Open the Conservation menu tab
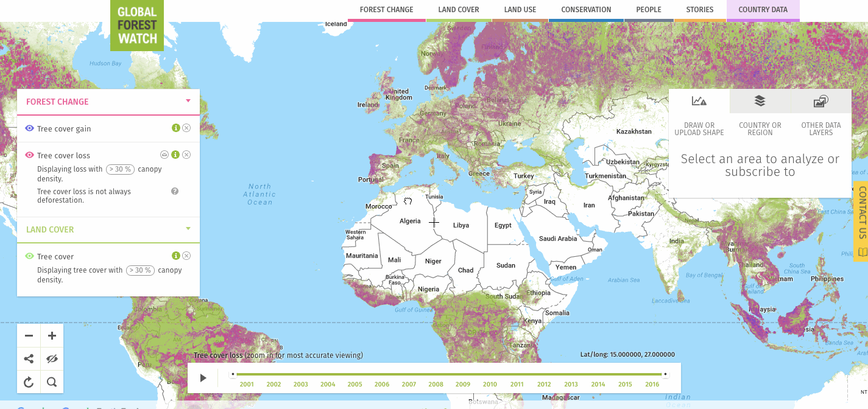 [586, 10]
